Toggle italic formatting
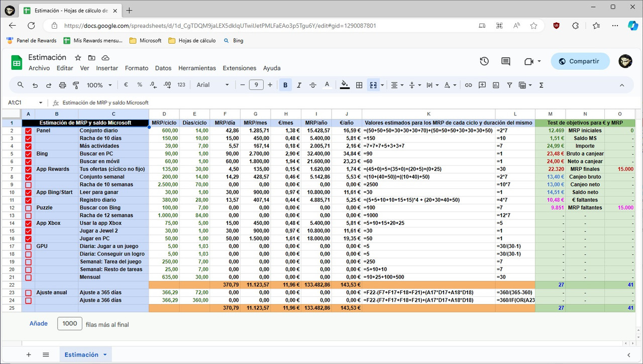Image resolution: width=643 pixels, height=364 pixels. coord(299,85)
